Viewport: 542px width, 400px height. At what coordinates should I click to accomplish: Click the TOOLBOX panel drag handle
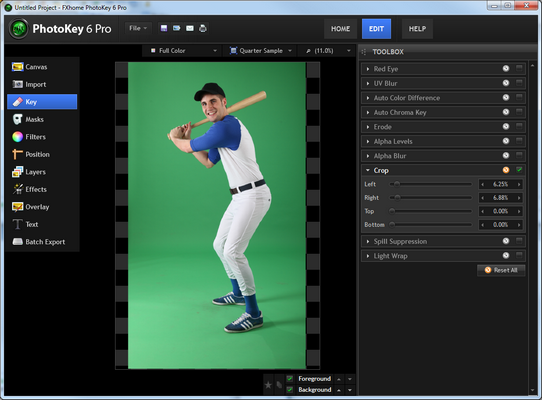[364, 52]
